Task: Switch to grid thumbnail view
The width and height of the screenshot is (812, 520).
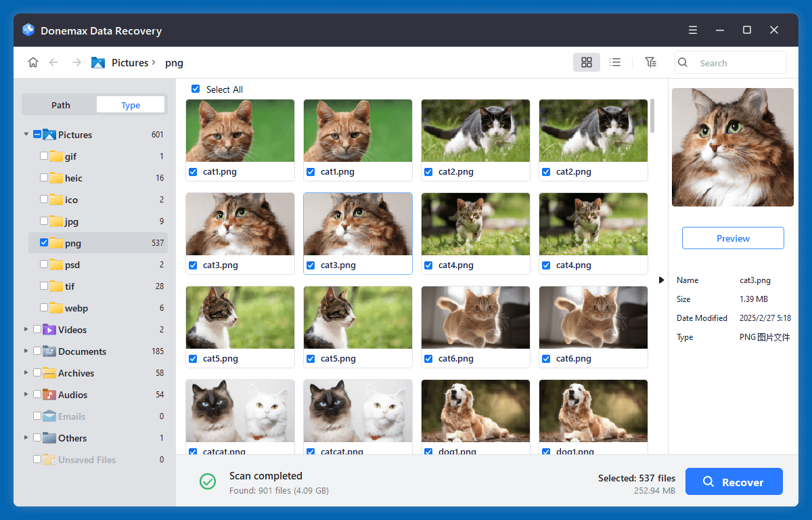Action: [x=587, y=62]
